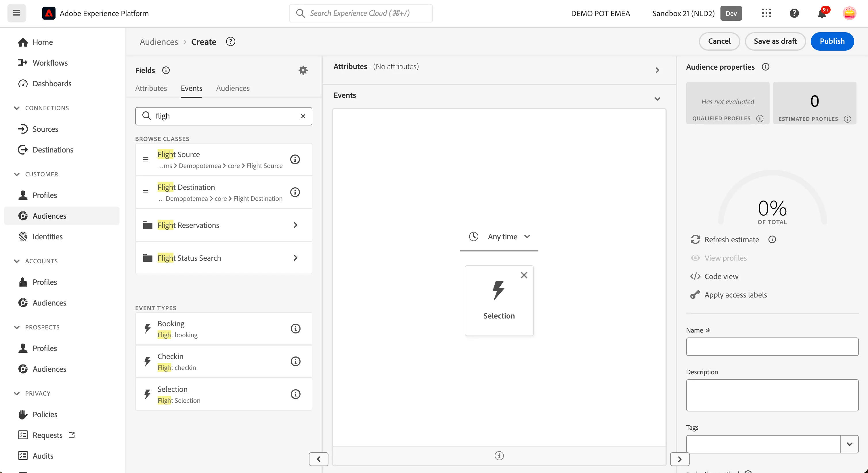Open the help question mark icon in header
The height and width of the screenshot is (473, 868).
pos(794,13)
